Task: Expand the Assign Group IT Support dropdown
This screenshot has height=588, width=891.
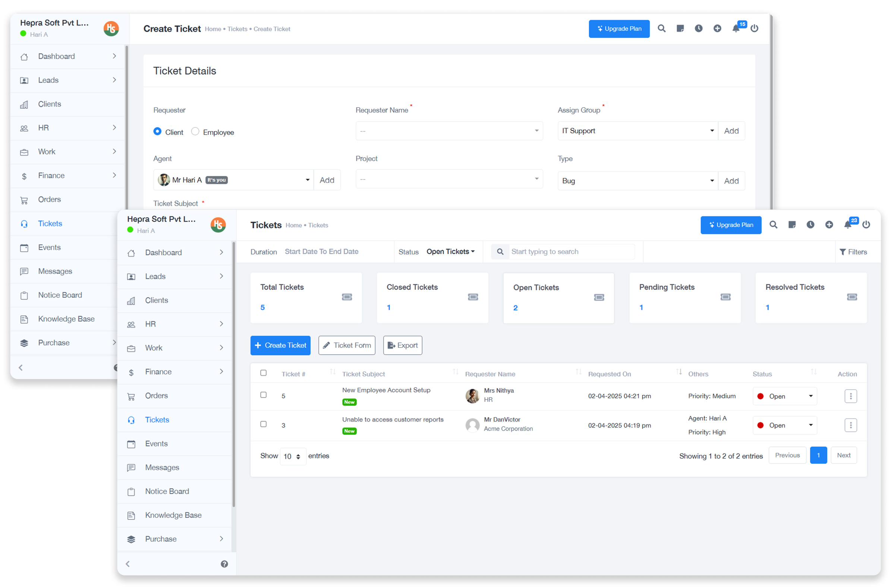Action: click(x=637, y=131)
